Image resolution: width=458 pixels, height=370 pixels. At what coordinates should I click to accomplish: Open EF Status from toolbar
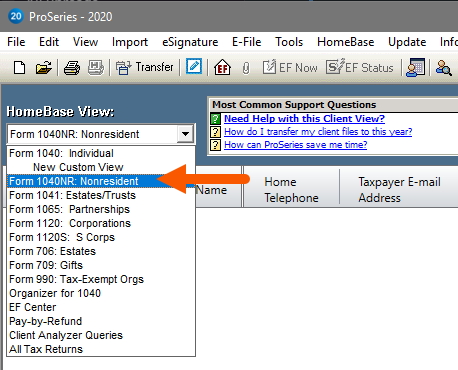pyautogui.click(x=359, y=67)
